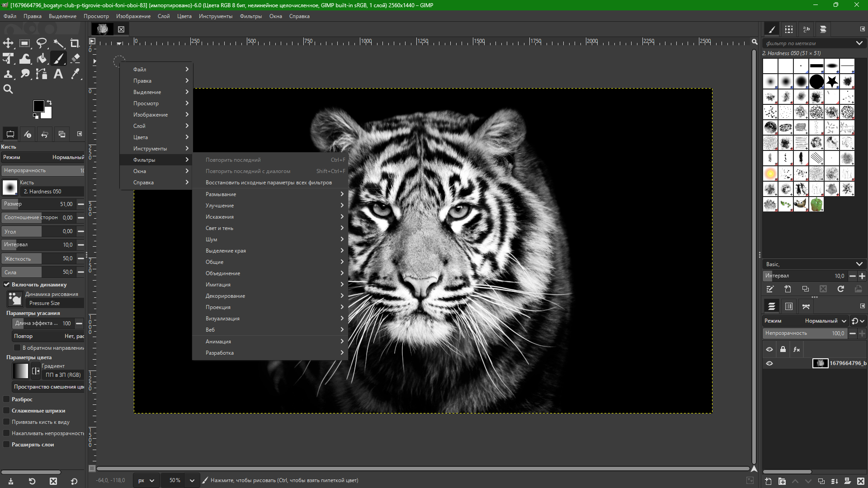
Task: Open brush editor from brushes panel
Action: 770,289
